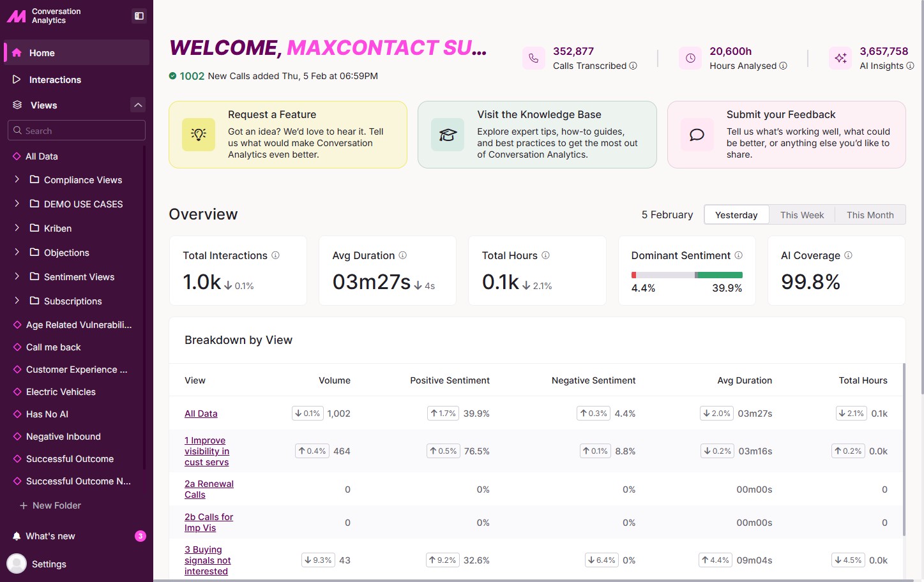Click the Hours Analysed clock icon
The image size is (924, 582).
[690, 58]
